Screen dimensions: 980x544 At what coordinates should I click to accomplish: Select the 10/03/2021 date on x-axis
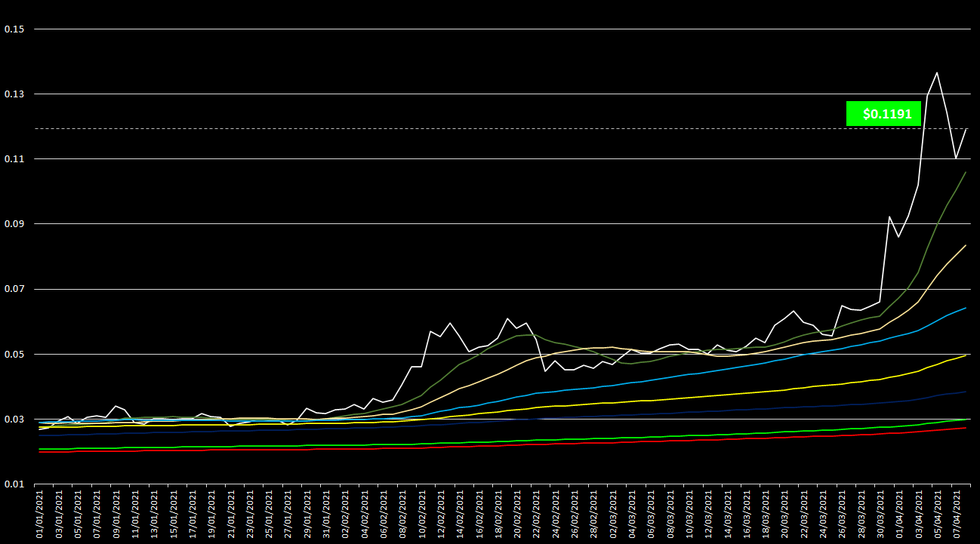pyautogui.click(x=691, y=515)
